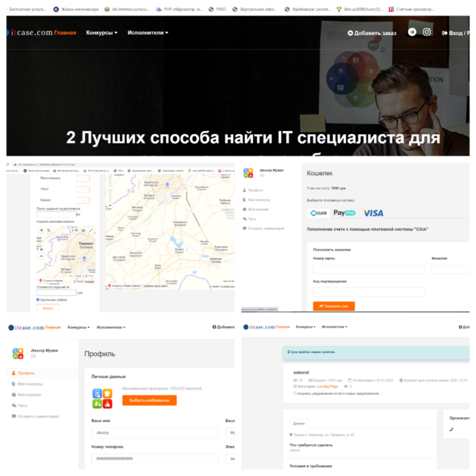This screenshot has width=476, height=476.
Task: Click the Номер карты input field
Action: [x=369, y=269]
